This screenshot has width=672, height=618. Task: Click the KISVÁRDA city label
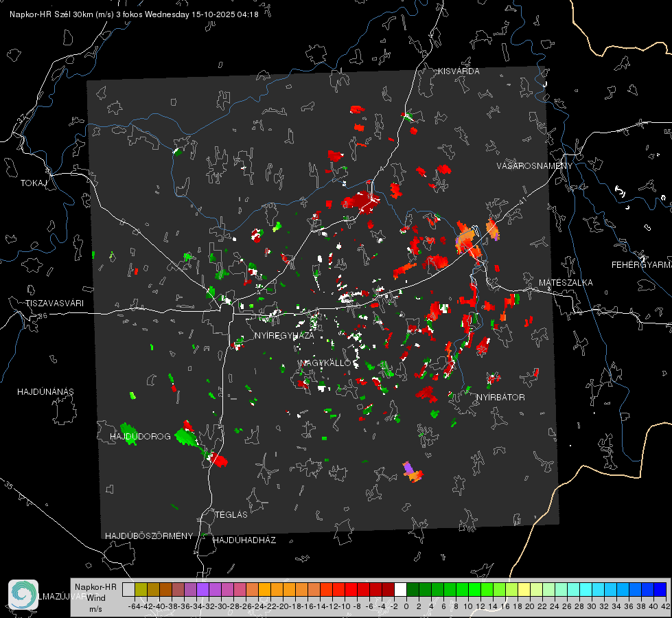(459, 71)
